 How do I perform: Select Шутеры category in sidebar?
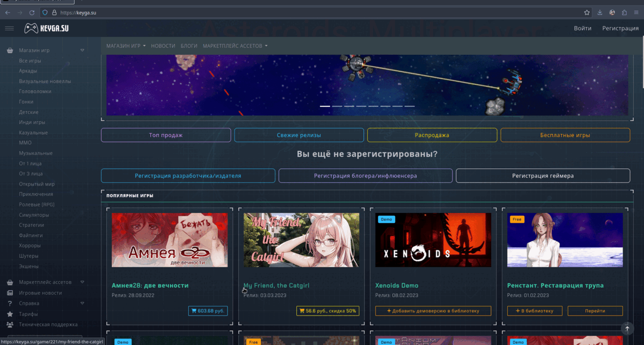click(29, 256)
